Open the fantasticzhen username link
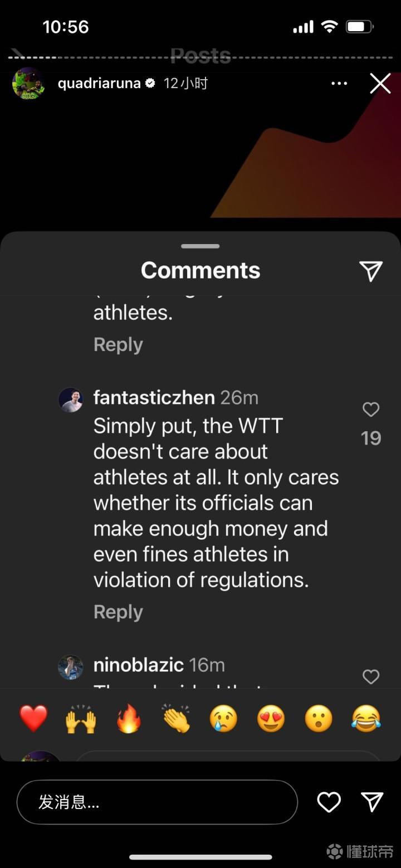The width and height of the screenshot is (401, 868). click(x=154, y=398)
